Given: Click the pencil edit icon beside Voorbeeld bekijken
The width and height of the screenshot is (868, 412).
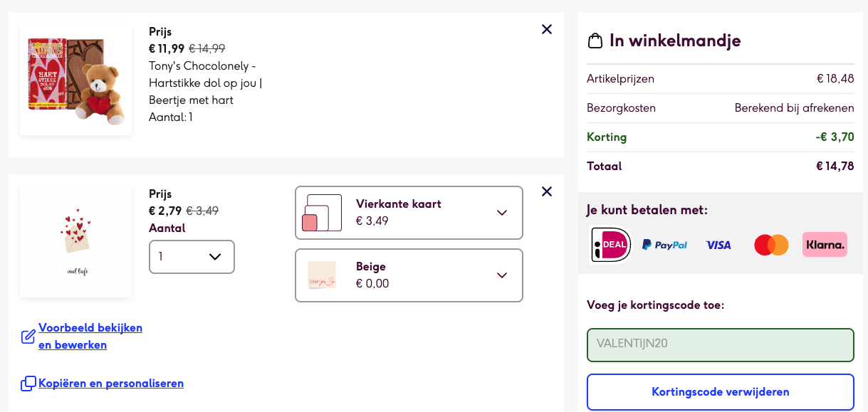Looking at the screenshot, I should coord(28,337).
